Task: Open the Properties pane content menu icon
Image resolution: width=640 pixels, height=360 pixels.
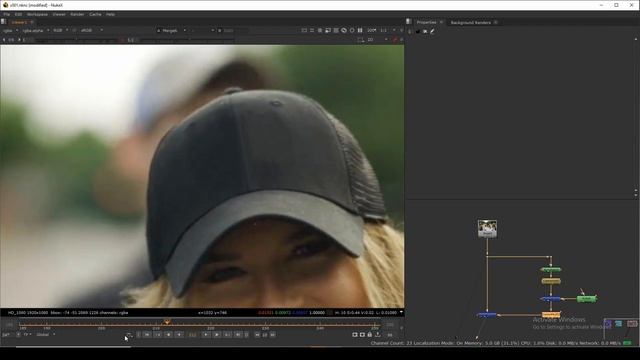Action: pos(409,22)
